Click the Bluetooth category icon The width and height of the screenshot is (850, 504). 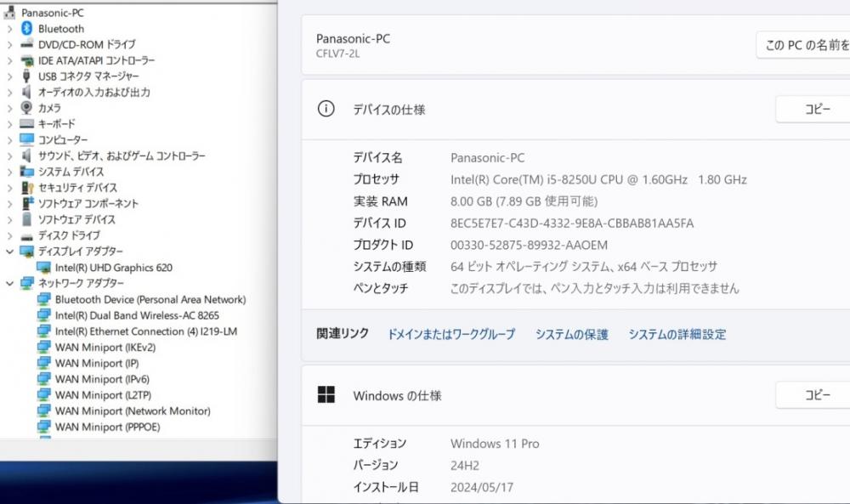click(26, 28)
